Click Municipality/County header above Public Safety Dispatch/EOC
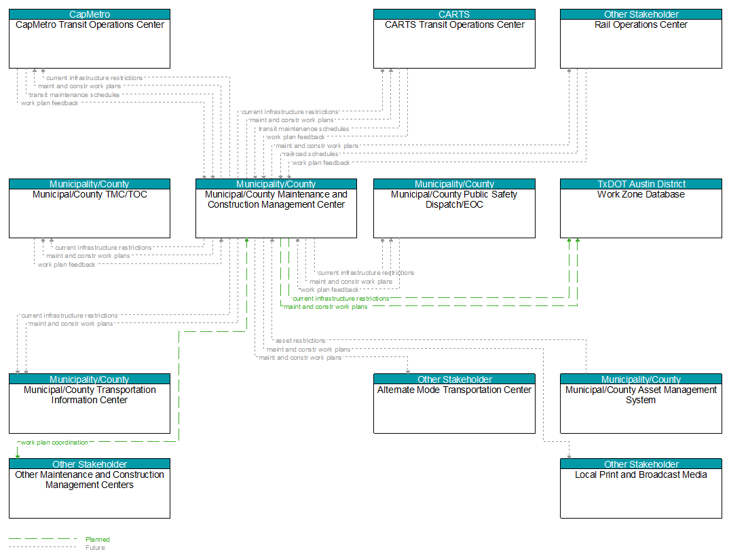729x560 pixels. tap(454, 184)
